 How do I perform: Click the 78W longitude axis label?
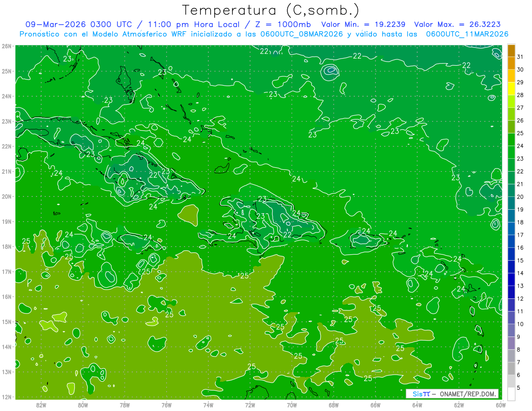coord(125,405)
